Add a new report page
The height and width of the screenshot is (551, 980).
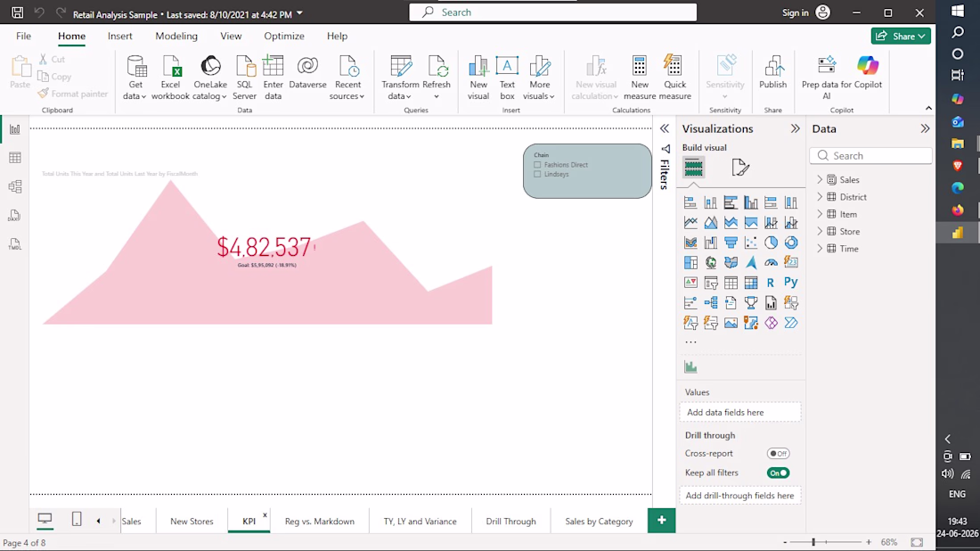pos(661,521)
